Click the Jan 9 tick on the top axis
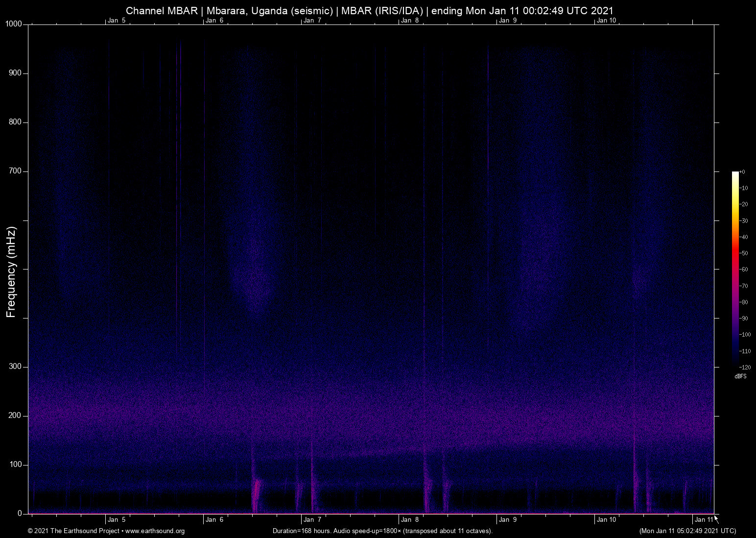This screenshot has height=538, width=756. (508, 21)
